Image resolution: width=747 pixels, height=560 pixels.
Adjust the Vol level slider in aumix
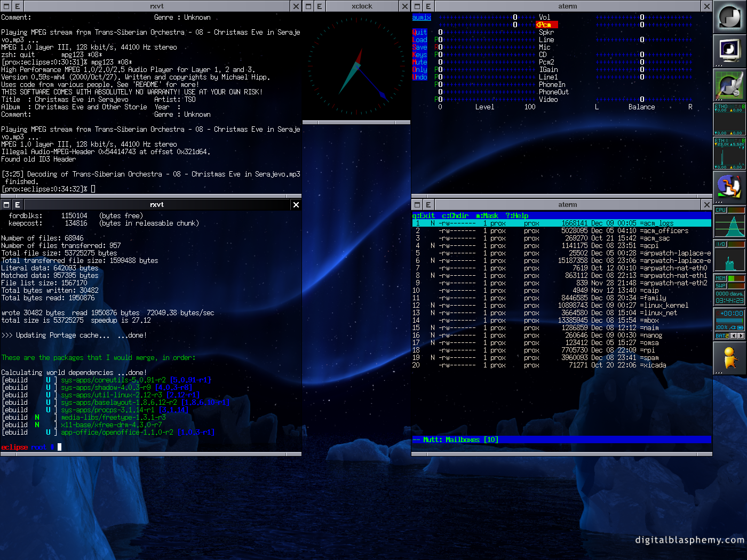click(487, 18)
